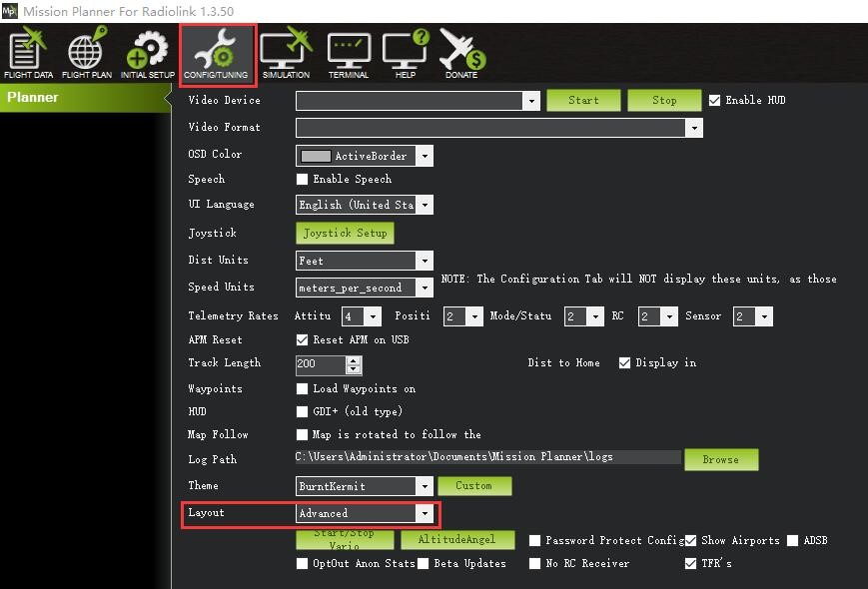
Task: Open the Simulation screen
Action: (286, 54)
